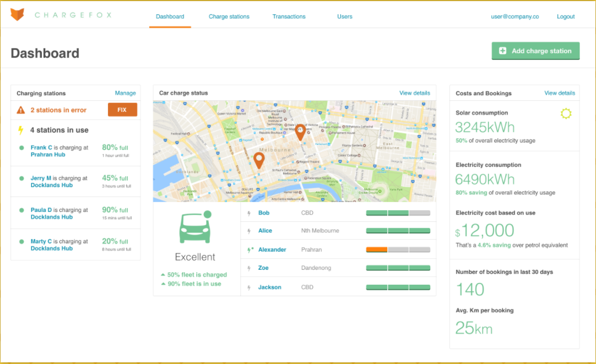596x364 pixels.
Task: Select Alice in the car list
Action: 266,231
